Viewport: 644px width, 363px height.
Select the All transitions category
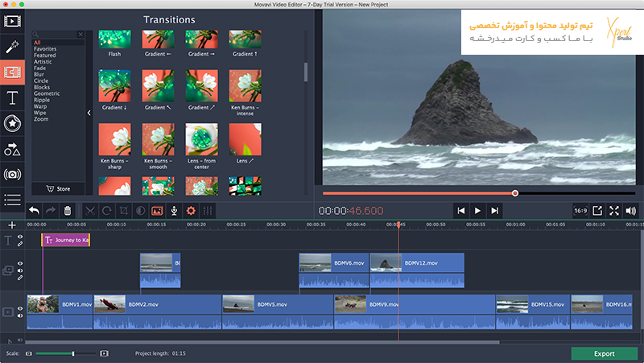(37, 43)
